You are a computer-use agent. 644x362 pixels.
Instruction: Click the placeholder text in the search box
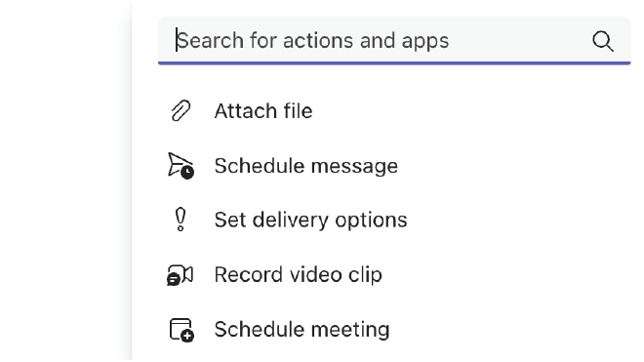pyautogui.click(x=312, y=41)
